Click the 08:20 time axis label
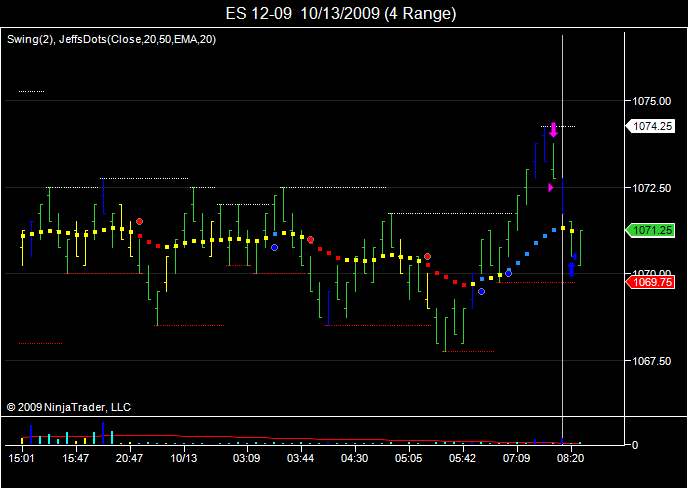This screenshot has height=489, width=688. (571, 459)
